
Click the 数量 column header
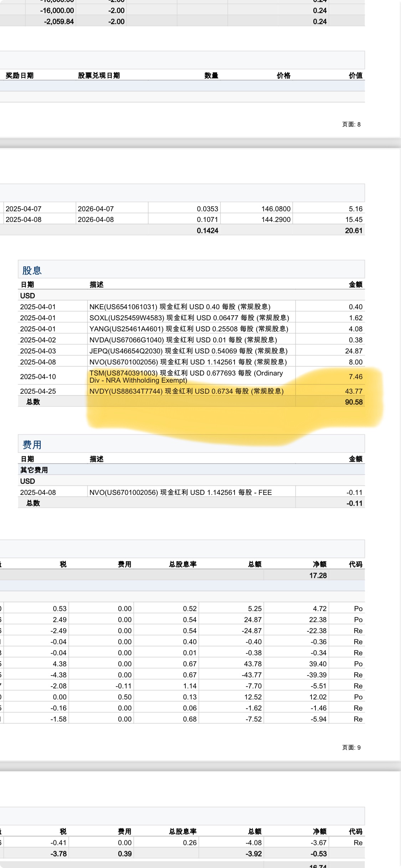coord(211,76)
